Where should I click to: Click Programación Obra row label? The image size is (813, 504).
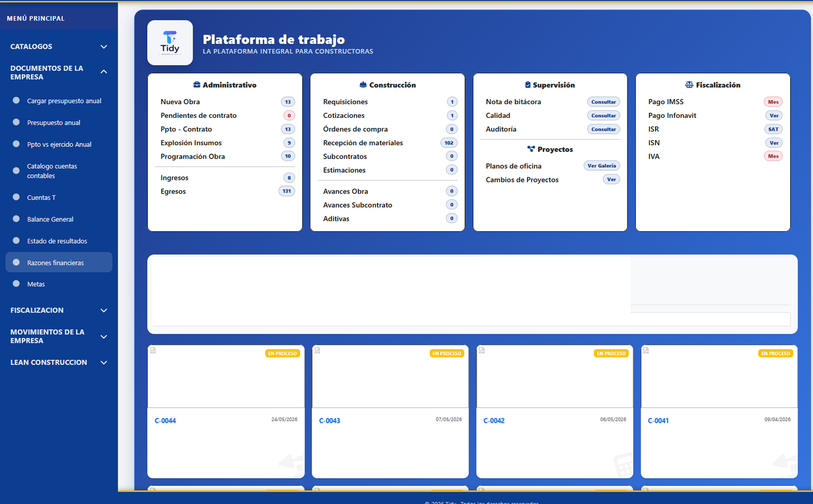click(x=193, y=156)
